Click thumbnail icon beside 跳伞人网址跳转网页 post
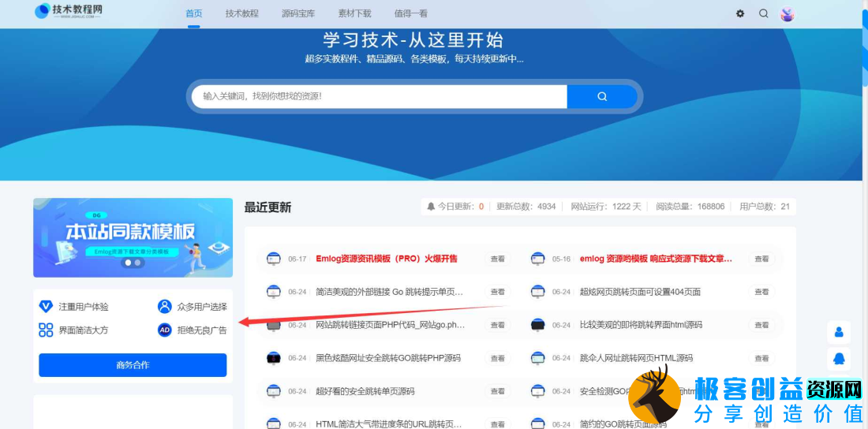The image size is (868, 429). click(537, 358)
